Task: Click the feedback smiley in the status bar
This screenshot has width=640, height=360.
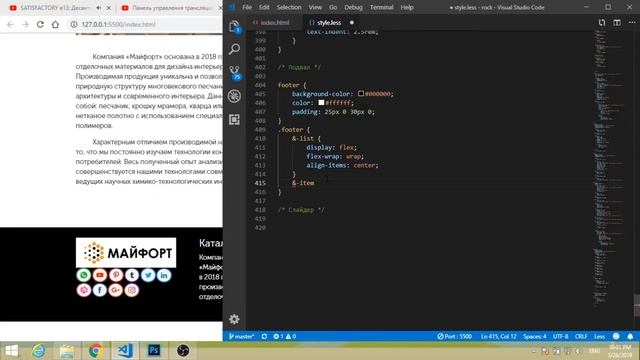Action: [x=616, y=336]
